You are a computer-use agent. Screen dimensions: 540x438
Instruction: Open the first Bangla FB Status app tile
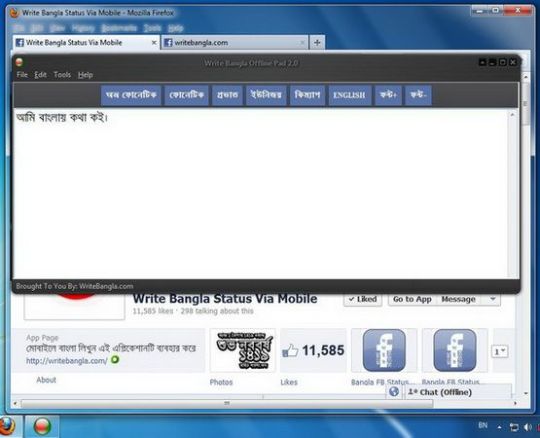pos(384,350)
